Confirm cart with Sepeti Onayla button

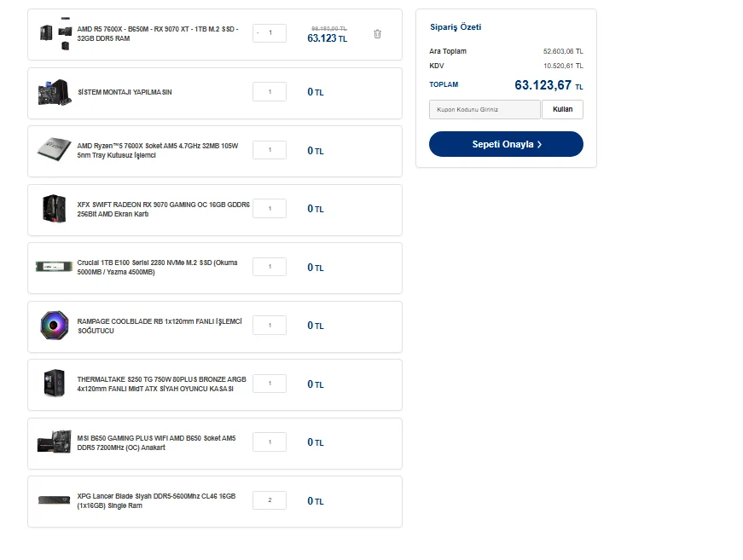(x=506, y=144)
